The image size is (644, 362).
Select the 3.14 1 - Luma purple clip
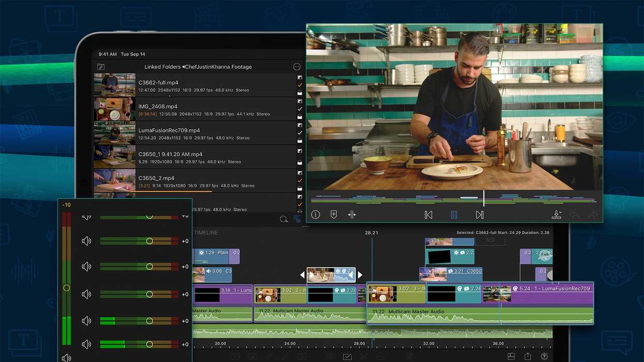coord(222,294)
